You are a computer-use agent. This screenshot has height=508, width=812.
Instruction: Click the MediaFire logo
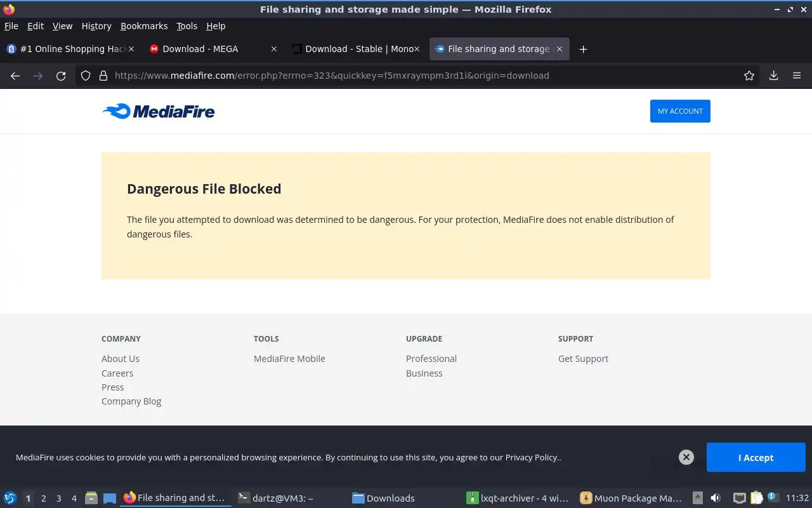(159, 111)
